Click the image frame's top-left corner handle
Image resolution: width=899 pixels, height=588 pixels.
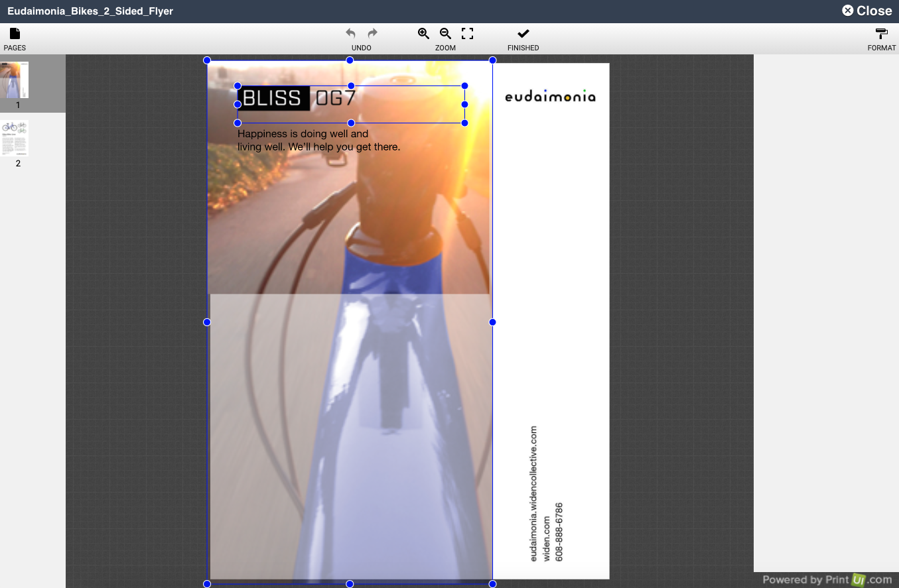click(x=207, y=60)
